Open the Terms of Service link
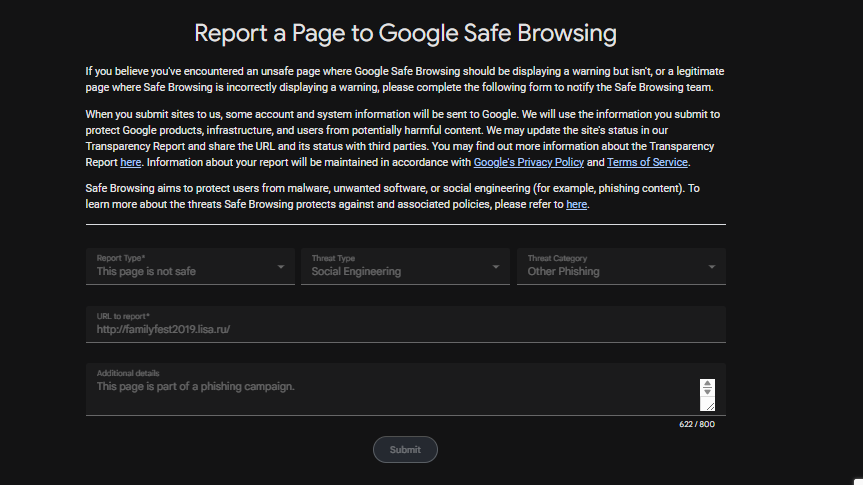 pyautogui.click(x=647, y=162)
